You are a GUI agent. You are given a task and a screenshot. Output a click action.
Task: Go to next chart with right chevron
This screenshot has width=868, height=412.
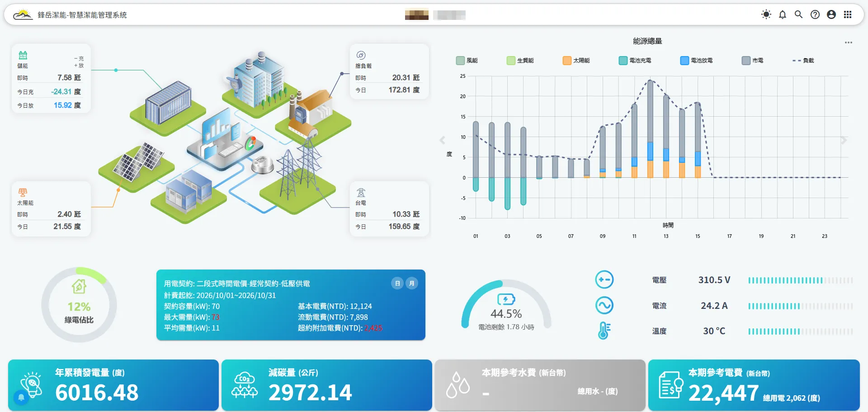tap(844, 140)
